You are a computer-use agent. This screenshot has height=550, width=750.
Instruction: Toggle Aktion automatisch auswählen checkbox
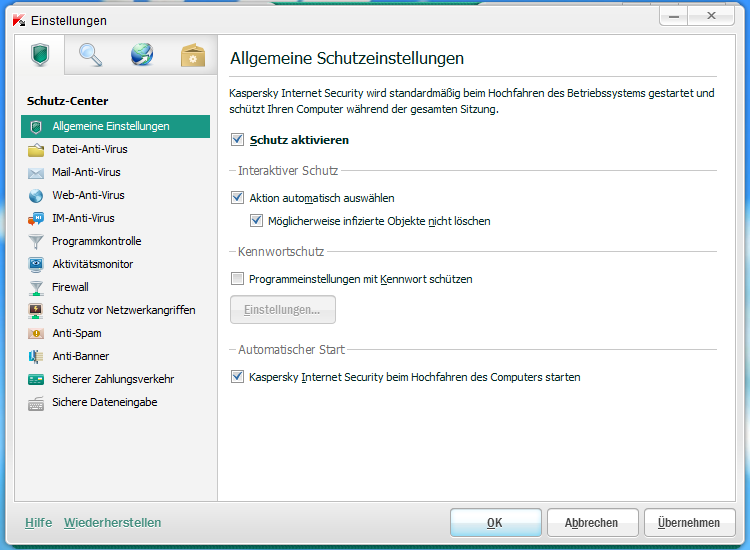(x=237, y=198)
